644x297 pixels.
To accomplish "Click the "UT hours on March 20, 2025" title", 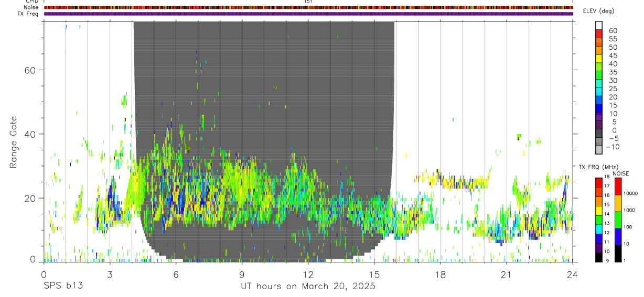I will [x=308, y=286].
